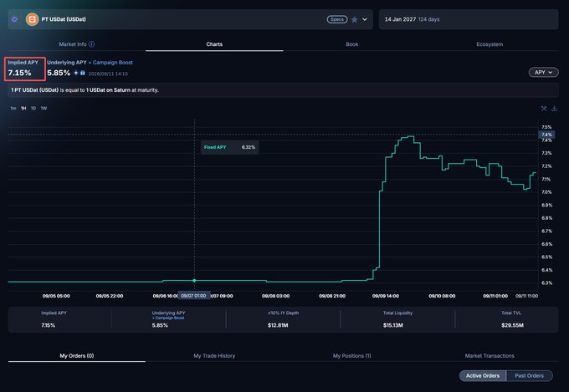Open My Trade History tab

[214, 356]
